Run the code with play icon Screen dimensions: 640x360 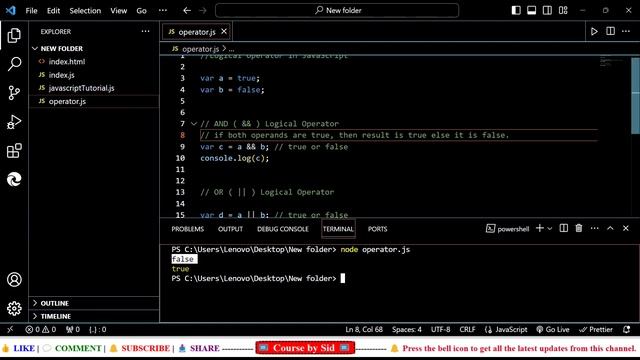coord(594,31)
